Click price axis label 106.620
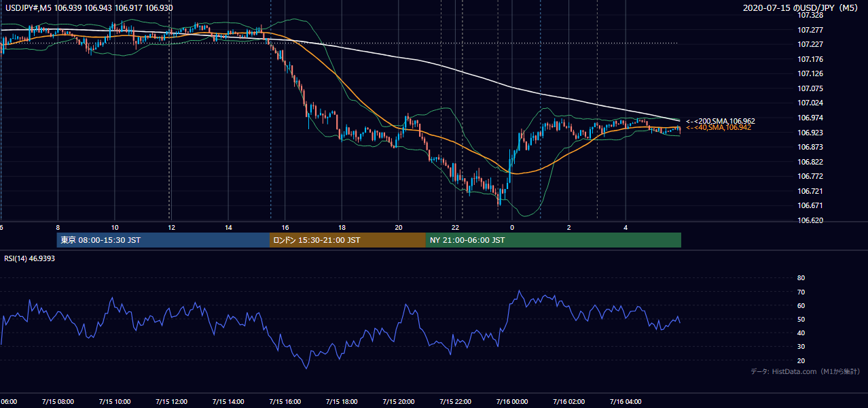Image resolution: width=868 pixels, height=408 pixels. (810, 220)
